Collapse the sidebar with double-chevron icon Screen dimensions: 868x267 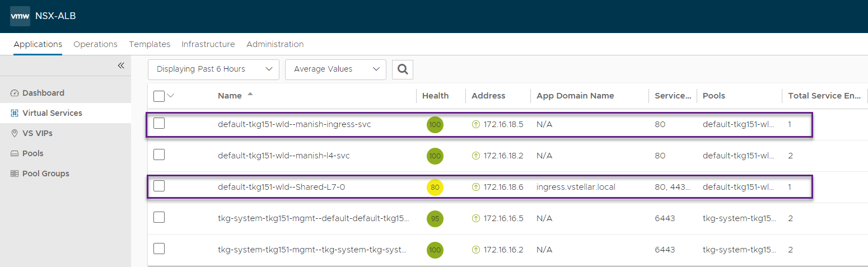(120, 66)
